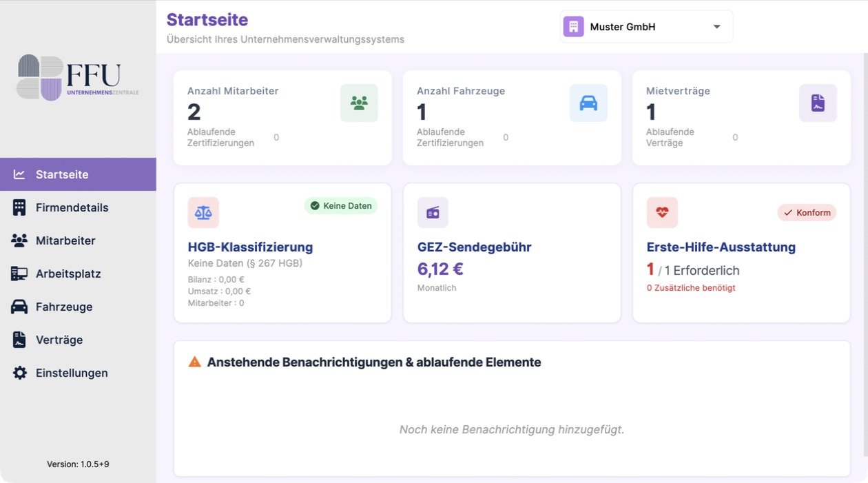868x483 pixels.
Task: Click the Umsatz : 0,00 € line
Action: click(219, 291)
